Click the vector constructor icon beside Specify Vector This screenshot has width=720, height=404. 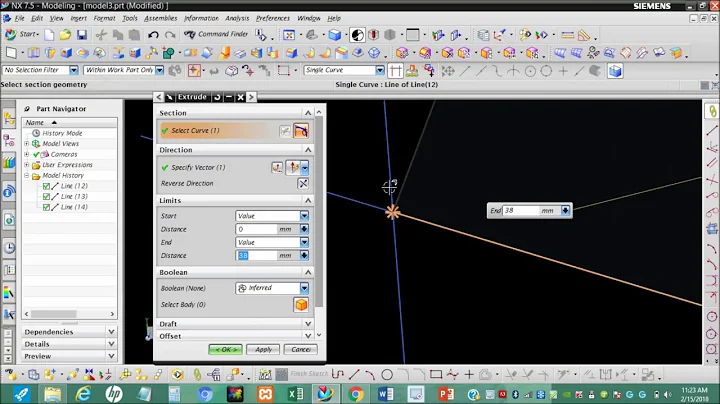point(277,168)
